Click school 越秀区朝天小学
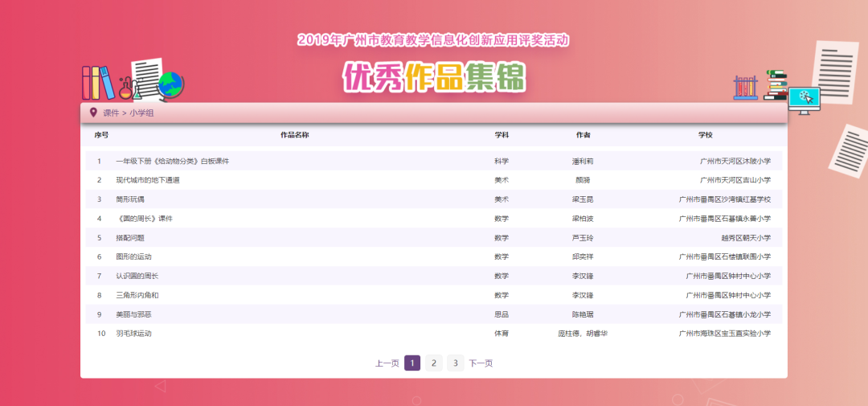The width and height of the screenshot is (868, 406). pos(746,238)
